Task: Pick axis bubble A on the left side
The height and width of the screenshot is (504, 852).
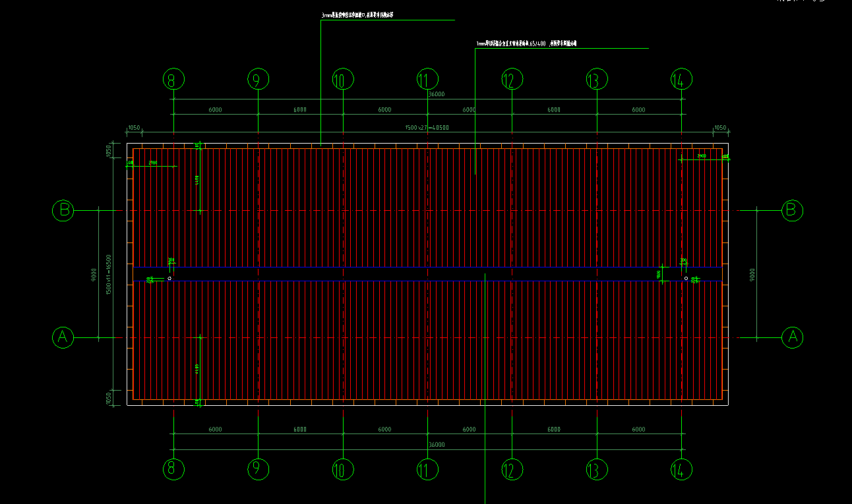Action: (63, 337)
